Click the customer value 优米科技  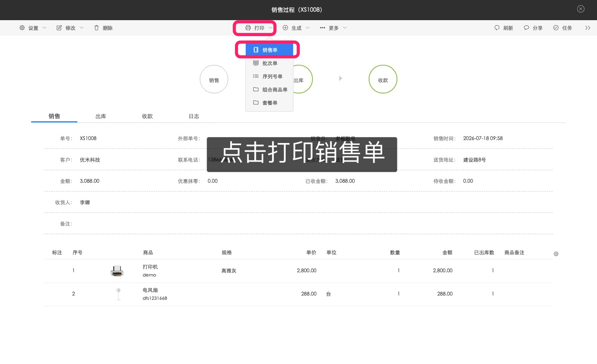(x=90, y=160)
